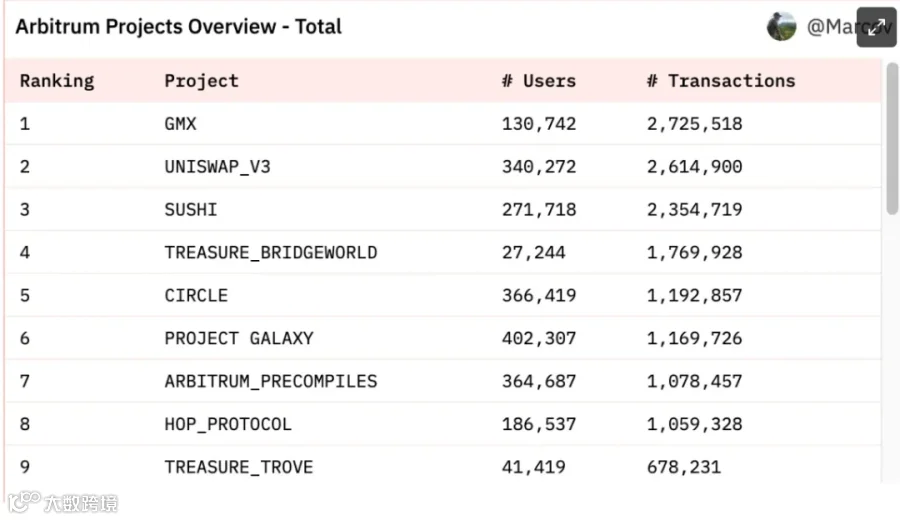This screenshot has width=900, height=520.
Task: Click the TREASURE_TROVE project cell
Action: pos(238,467)
